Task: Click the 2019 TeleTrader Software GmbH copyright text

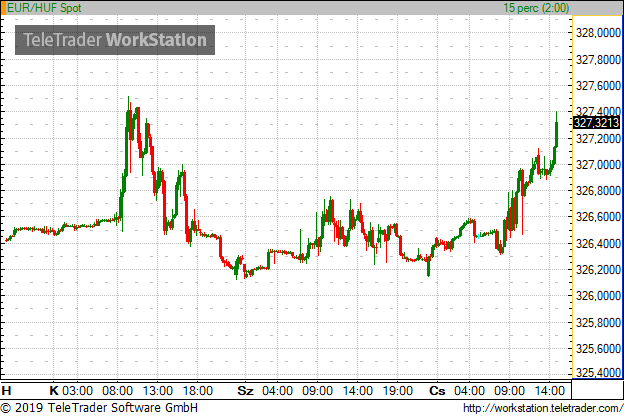Action: point(99,408)
